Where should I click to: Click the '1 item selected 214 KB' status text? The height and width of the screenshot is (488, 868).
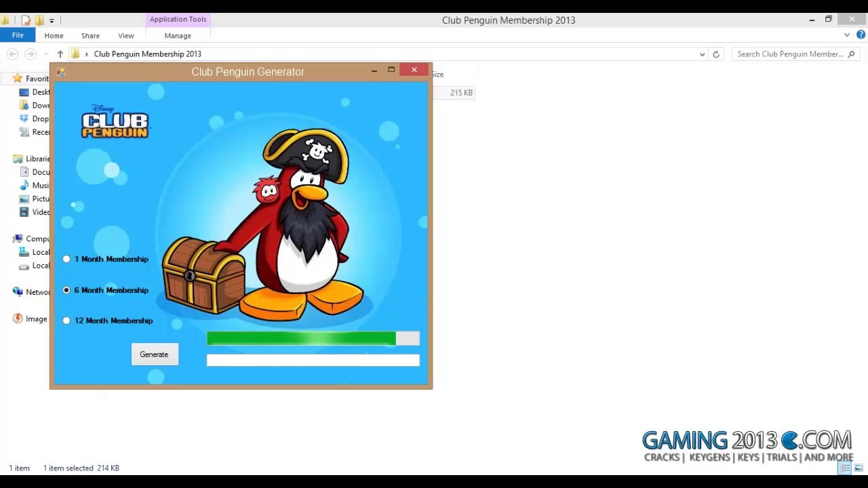[x=81, y=468]
